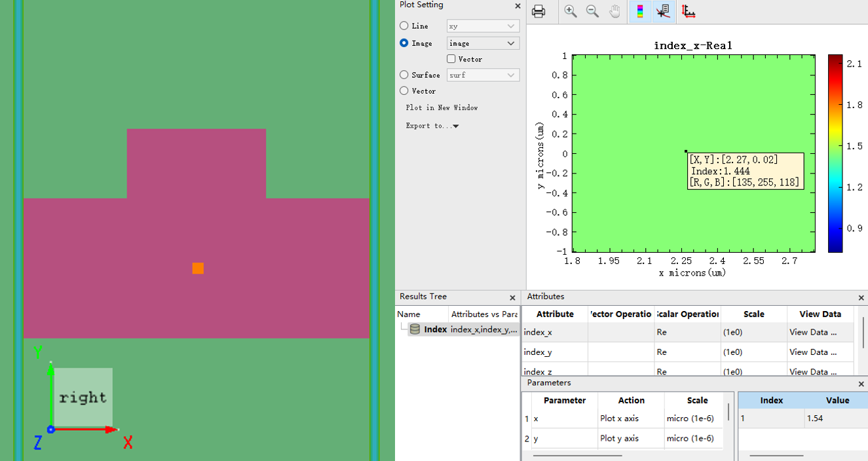Toggle the data tip cursor tool
Screen dimensions: 868x461
[x=663, y=11]
